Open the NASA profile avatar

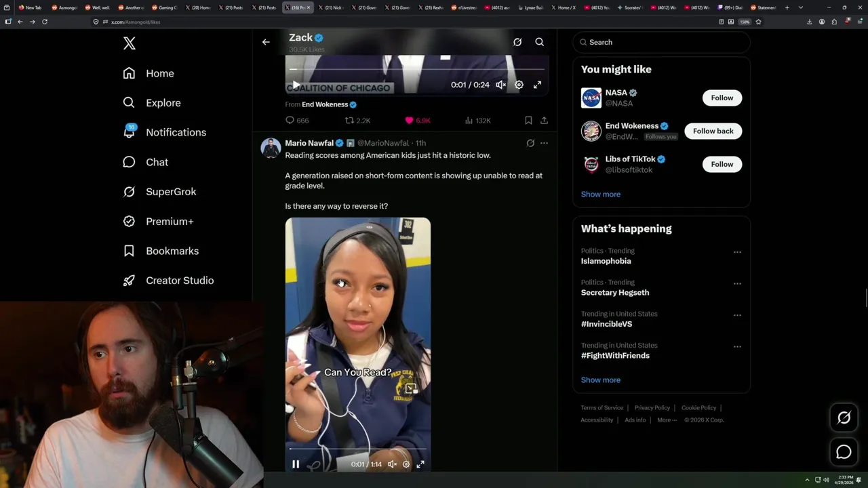(591, 98)
